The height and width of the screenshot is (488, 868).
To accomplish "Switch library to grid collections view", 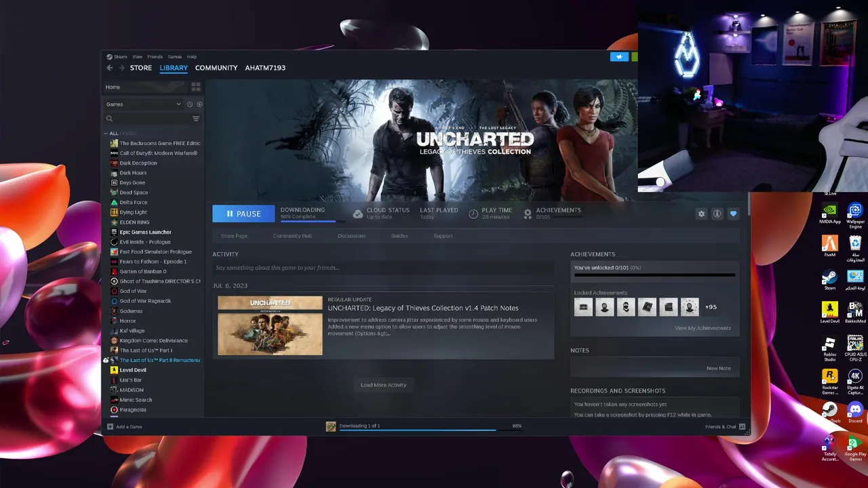I will click(196, 87).
